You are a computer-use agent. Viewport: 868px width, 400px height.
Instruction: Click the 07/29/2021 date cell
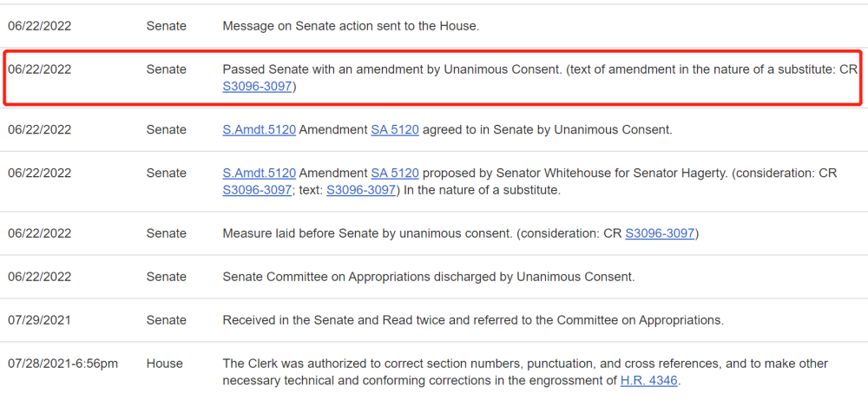[x=40, y=320]
